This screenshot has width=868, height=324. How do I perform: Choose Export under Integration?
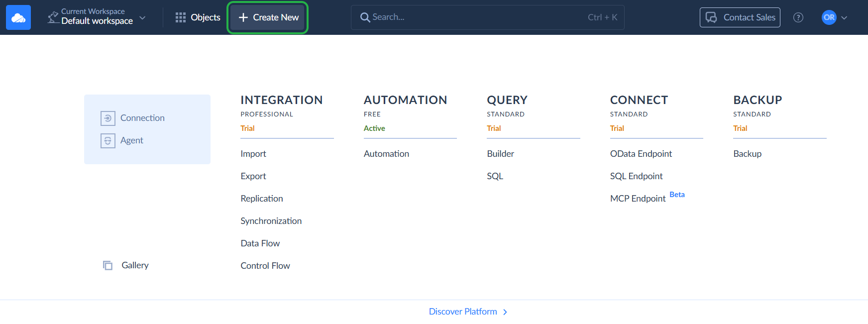(253, 176)
